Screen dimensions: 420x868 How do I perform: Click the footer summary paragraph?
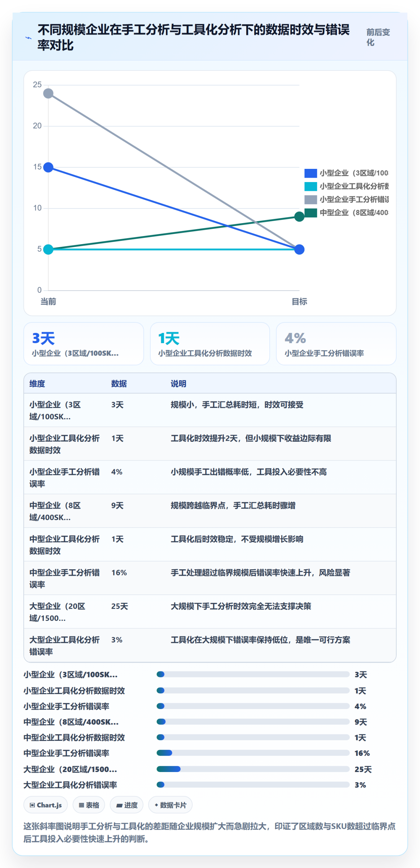pyautogui.click(x=209, y=832)
